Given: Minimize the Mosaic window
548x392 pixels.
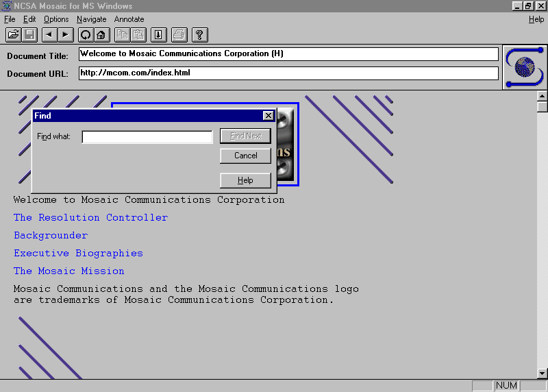Looking at the screenshot, I should (x=517, y=6).
